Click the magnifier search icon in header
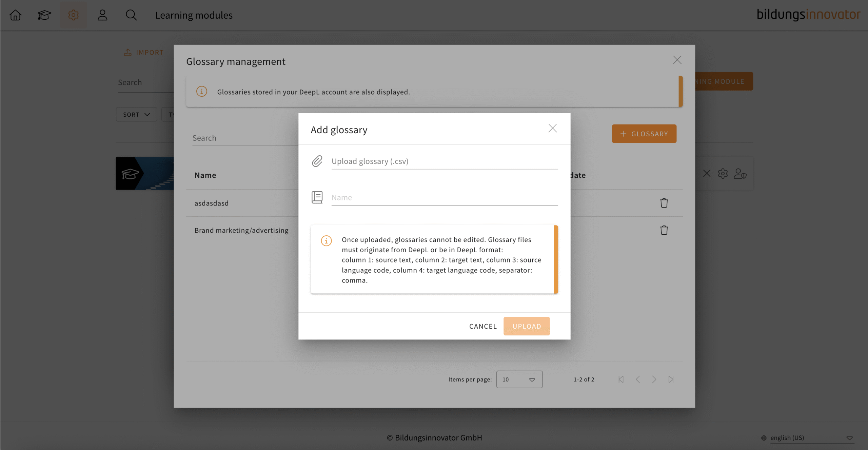The image size is (868, 450). click(x=131, y=15)
